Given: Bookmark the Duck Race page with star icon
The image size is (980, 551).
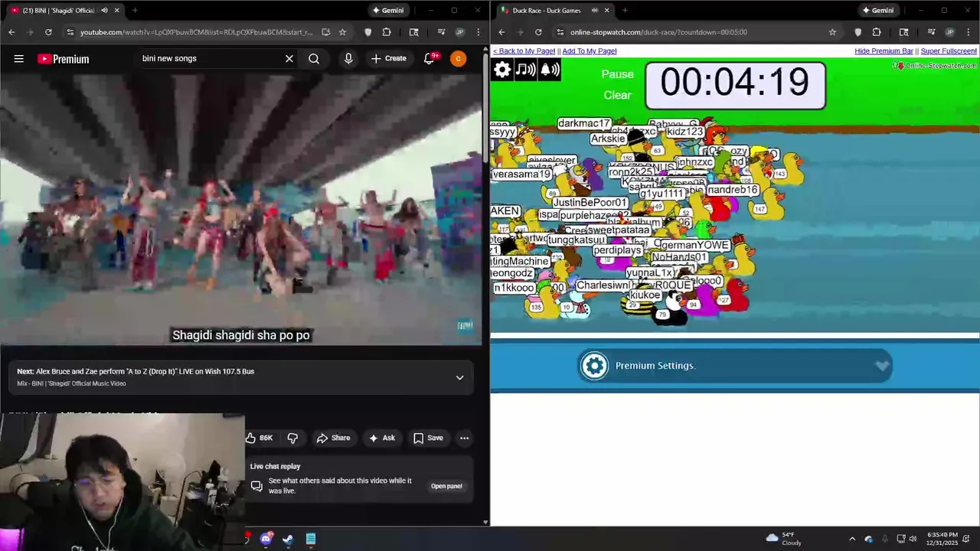Looking at the screenshot, I should 832,32.
